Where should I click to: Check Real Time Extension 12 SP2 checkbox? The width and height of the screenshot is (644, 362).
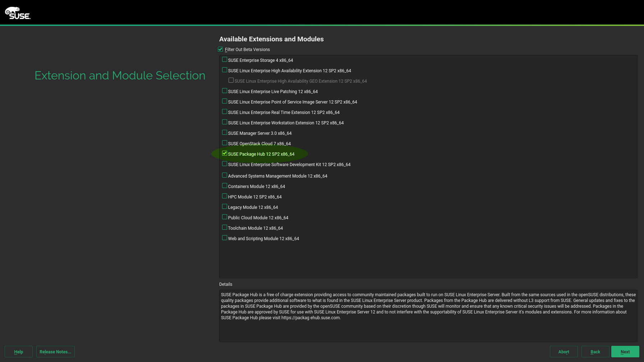point(225,112)
